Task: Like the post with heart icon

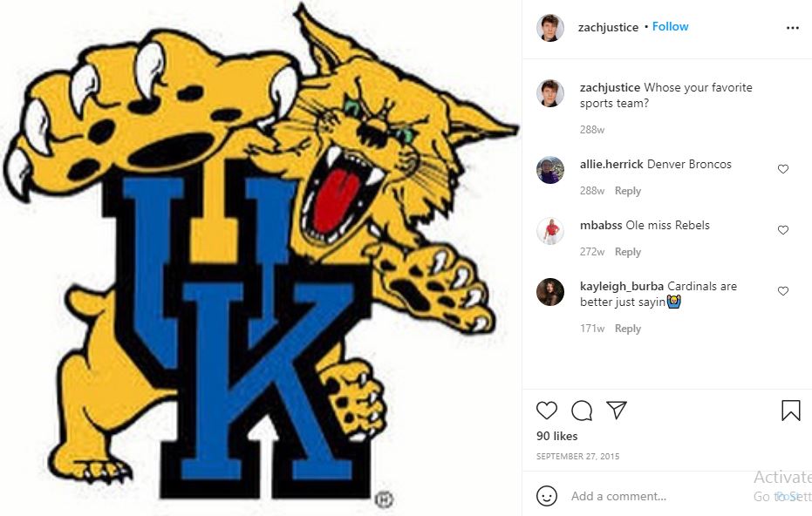Action: click(x=546, y=411)
